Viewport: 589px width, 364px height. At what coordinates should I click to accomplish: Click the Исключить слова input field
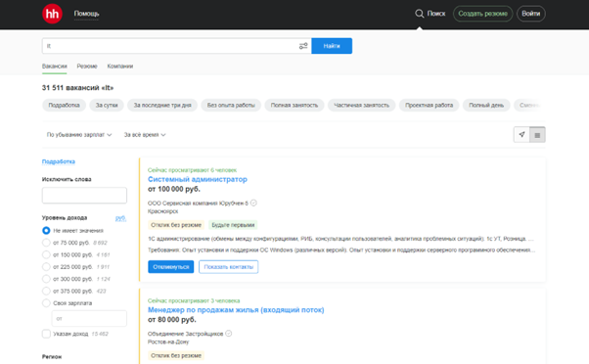[x=84, y=196]
